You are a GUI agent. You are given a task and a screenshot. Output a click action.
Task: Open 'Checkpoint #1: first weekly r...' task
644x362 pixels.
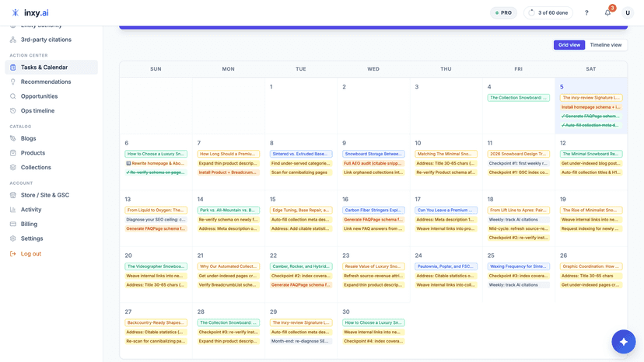pyautogui.click(x=518, y=163)
